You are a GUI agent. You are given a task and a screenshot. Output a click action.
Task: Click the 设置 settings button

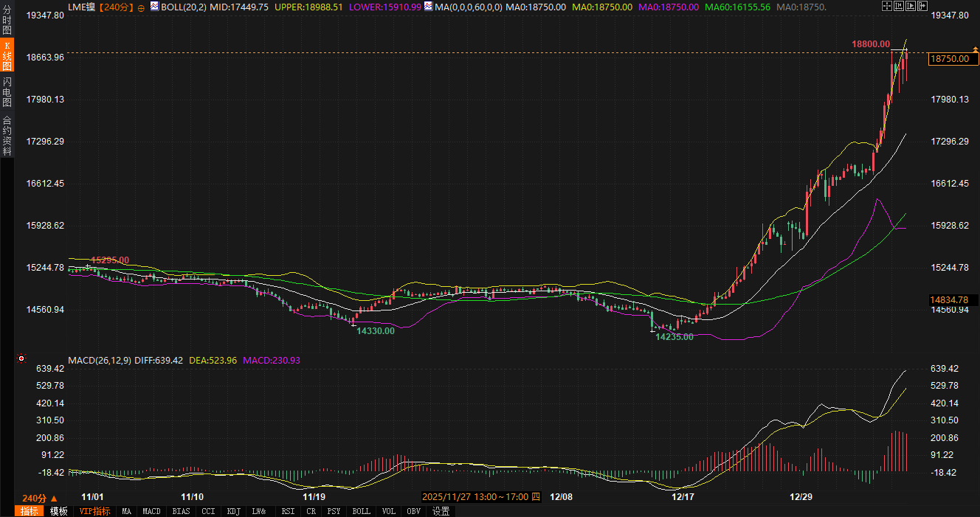coord(441,511)
